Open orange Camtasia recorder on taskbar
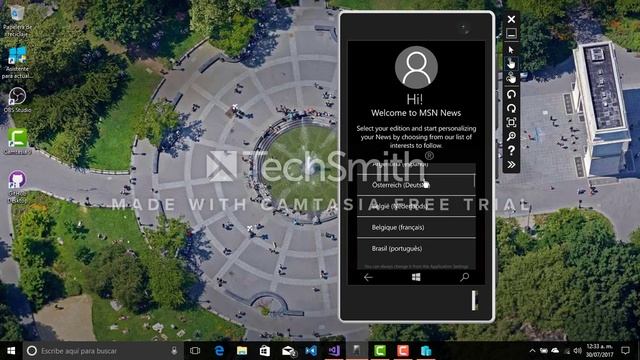640x360 pixels. pos(403,351)
